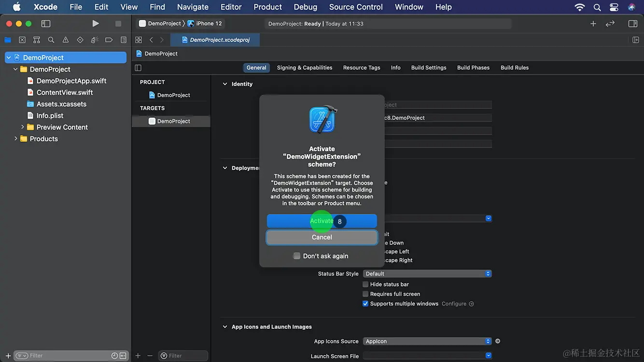The width and height of the screenshot is (644, 362).
Task: Check the Don't ask again box
Action: 297,256
